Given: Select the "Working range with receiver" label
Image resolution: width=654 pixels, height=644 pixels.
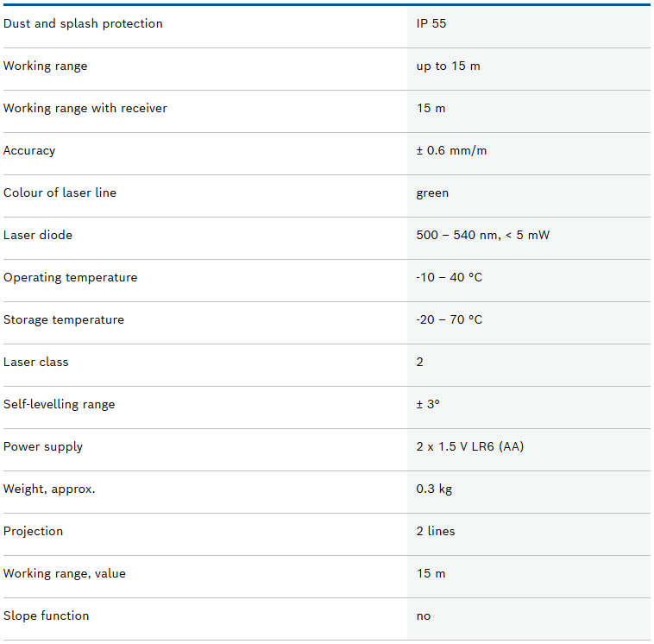Looking at the screenshot, I should (x=85, y=108).
